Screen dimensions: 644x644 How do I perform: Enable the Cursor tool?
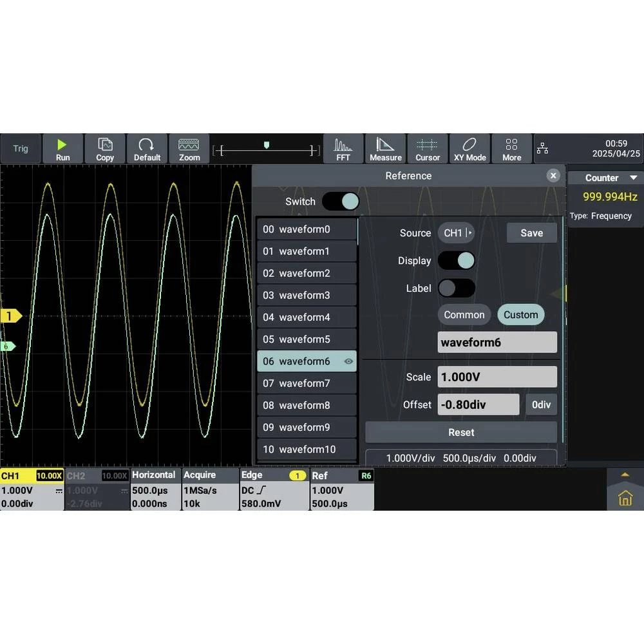(x=427, y=149)
